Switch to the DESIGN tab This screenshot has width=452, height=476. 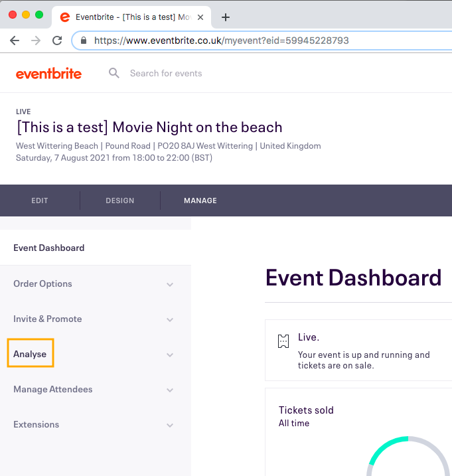coord(120,200)
